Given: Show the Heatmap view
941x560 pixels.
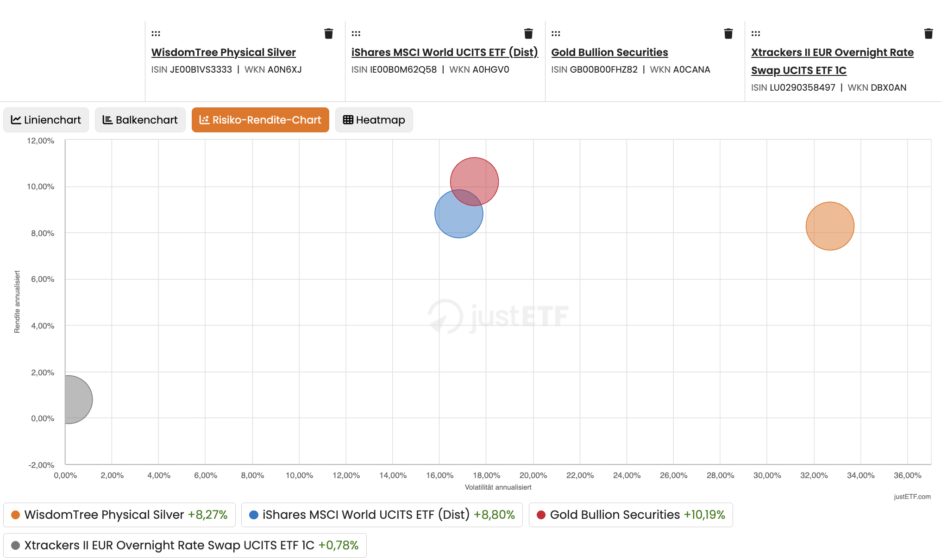Looking at the screenshot, I should (374, 120).
